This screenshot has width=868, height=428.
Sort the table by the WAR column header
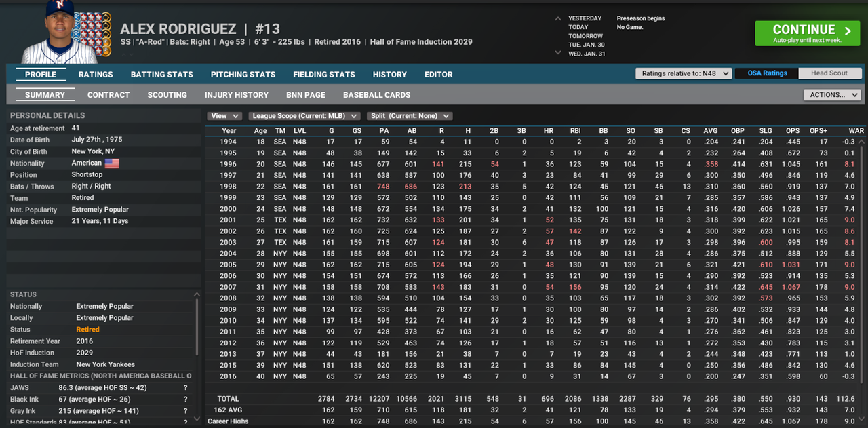(x=856, y=131)
